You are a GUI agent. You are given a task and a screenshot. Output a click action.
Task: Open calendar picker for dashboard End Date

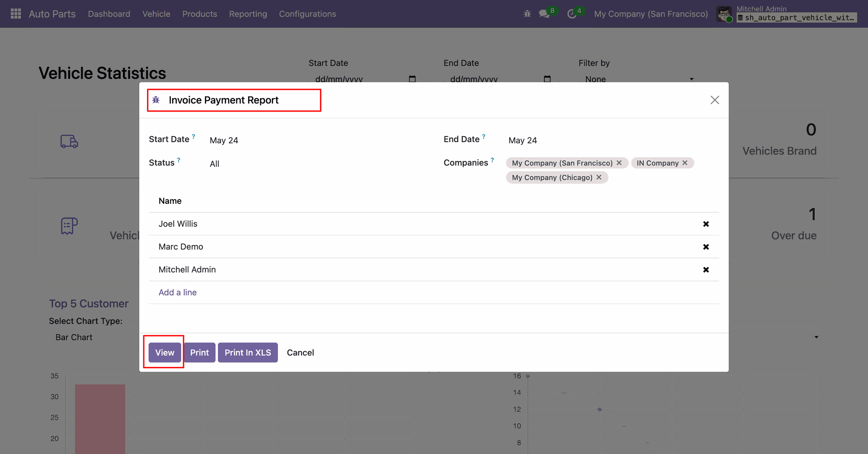(x=547, y=79)
